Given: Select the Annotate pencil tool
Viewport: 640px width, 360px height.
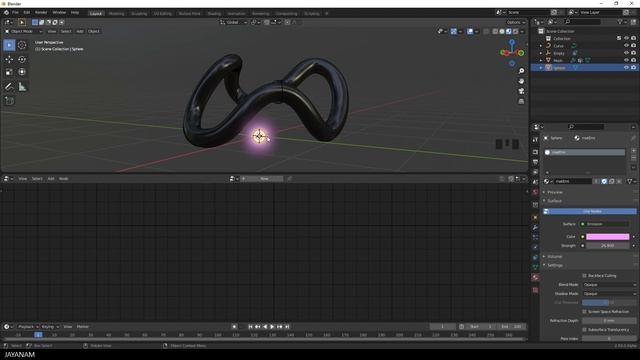Looking at the screenshot, I should click(x=9, y=87).
